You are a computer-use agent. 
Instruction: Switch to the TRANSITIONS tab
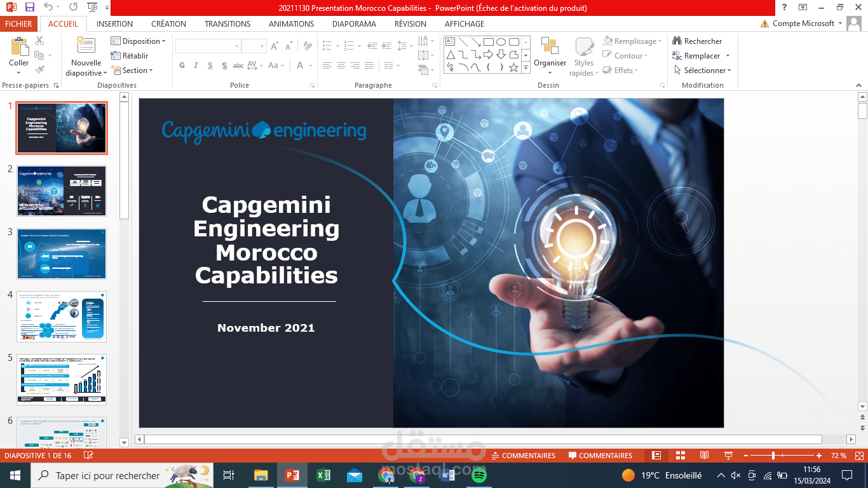click(x=227, y=24)
